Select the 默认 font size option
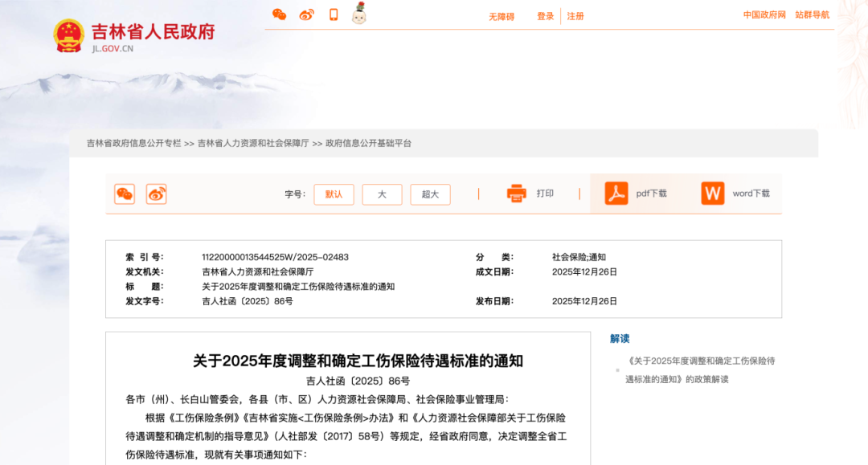 click(x=334, y=194)
